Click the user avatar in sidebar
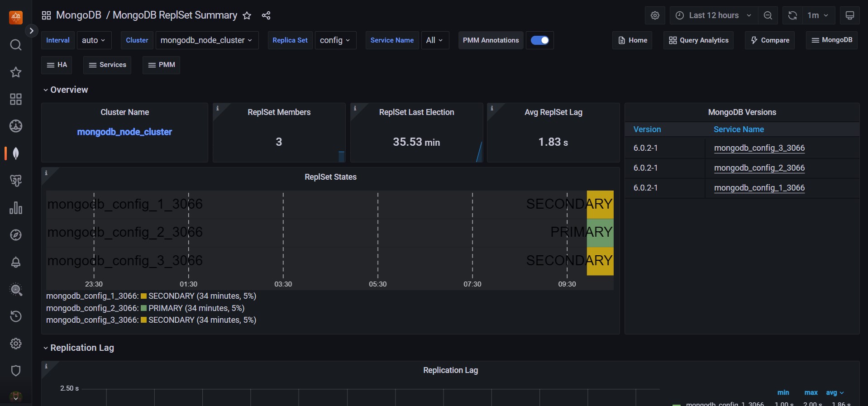This screenshot has width=868, height=406. click(16, 397)
